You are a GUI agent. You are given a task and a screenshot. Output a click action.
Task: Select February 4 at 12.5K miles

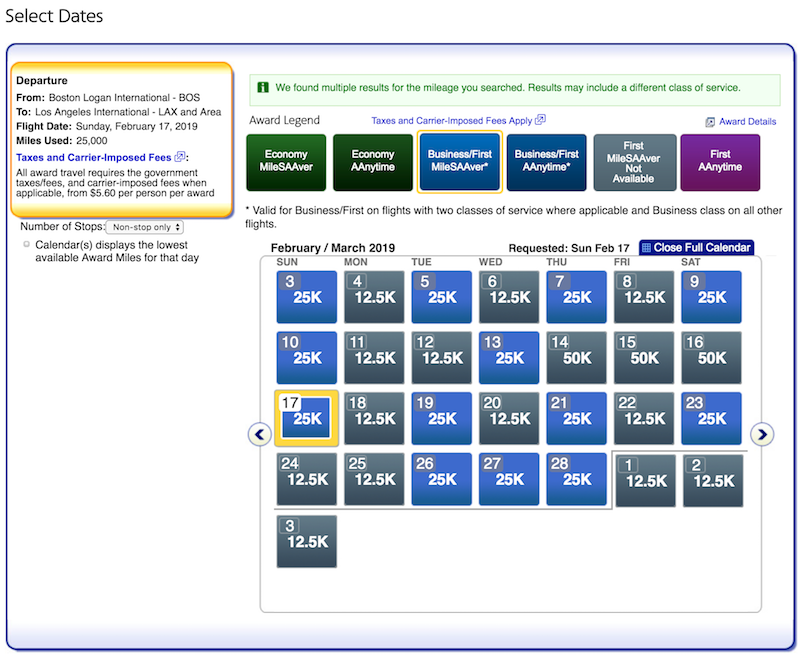point(374,297)
